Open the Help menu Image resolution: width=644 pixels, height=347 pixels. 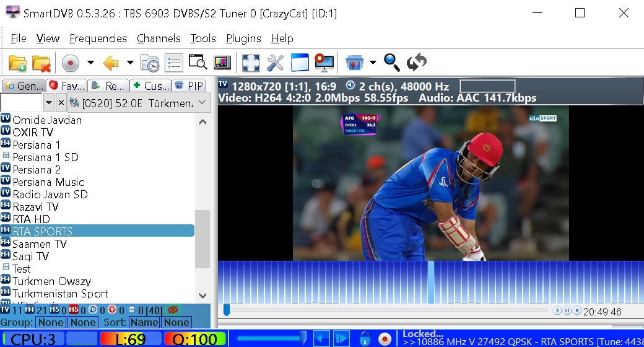(x=282, y=38)
